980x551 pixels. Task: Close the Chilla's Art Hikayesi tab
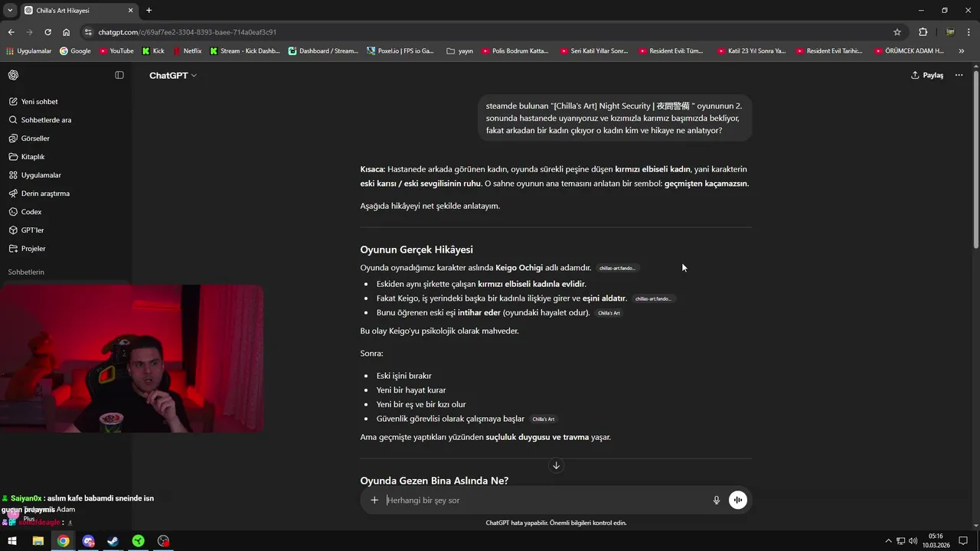(x=131, y=11)
